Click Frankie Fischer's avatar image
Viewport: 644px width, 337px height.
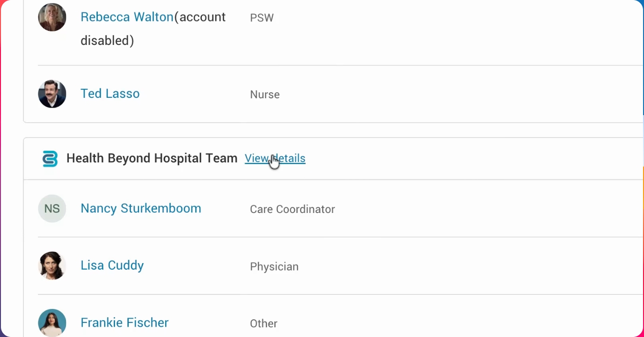coord(52,323)
